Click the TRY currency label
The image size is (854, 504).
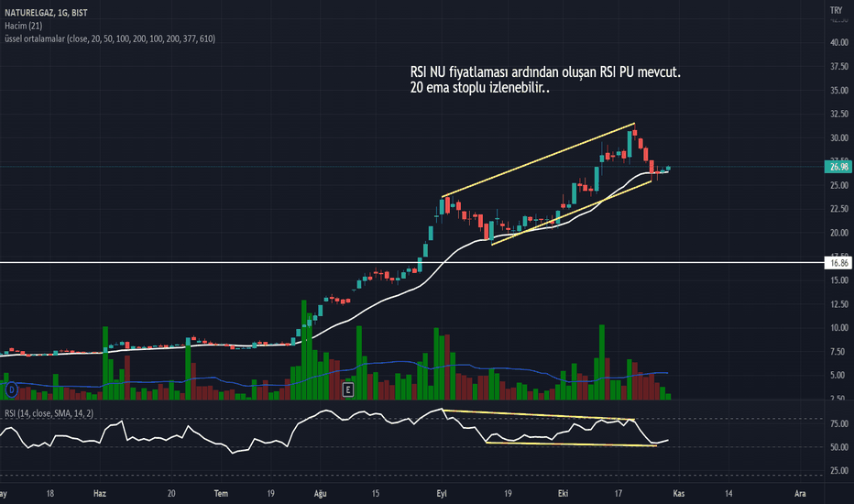836,10
